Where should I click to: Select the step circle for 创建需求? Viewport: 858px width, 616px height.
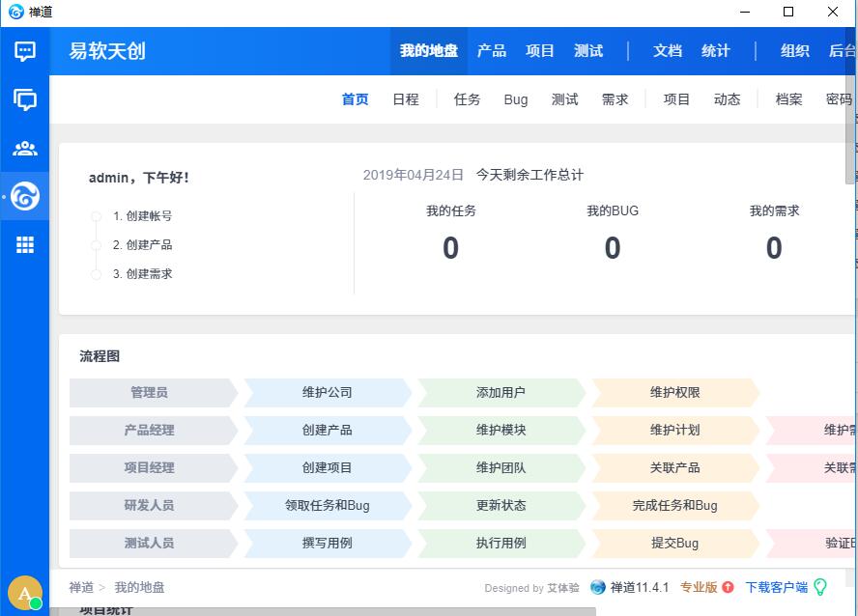[96, 274]
